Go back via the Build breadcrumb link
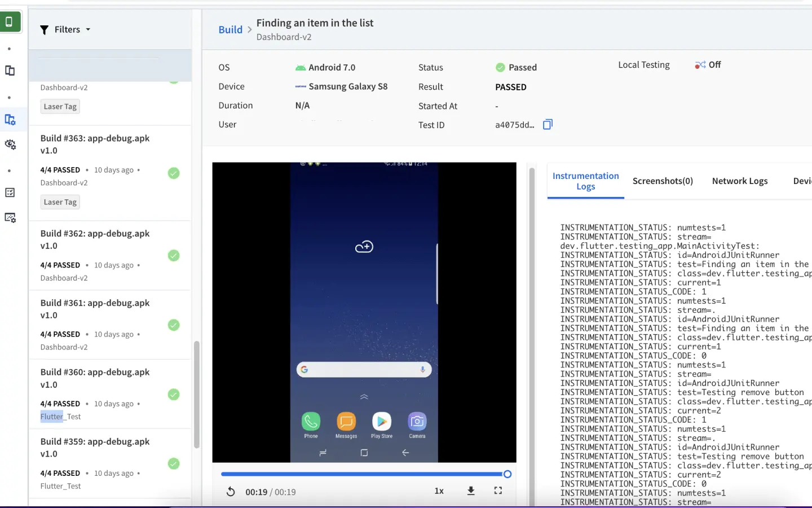 (230, 30)
